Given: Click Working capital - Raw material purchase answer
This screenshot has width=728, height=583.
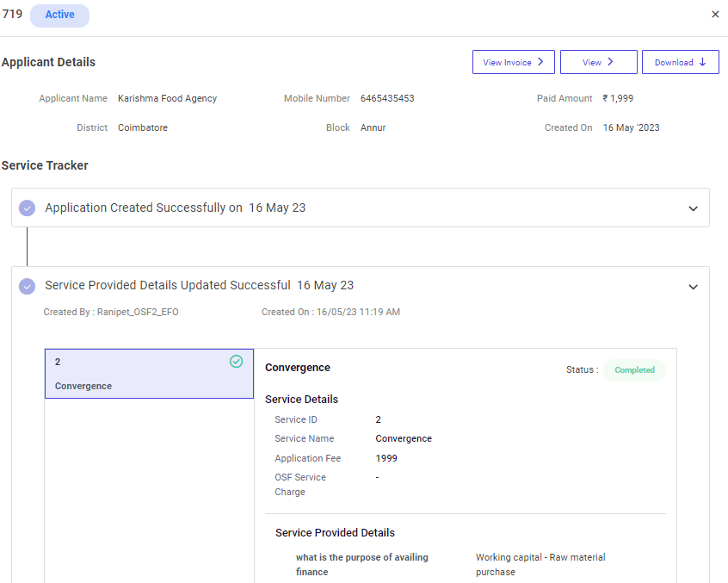Looking at the screenshot, I should (x=540, y=564).
